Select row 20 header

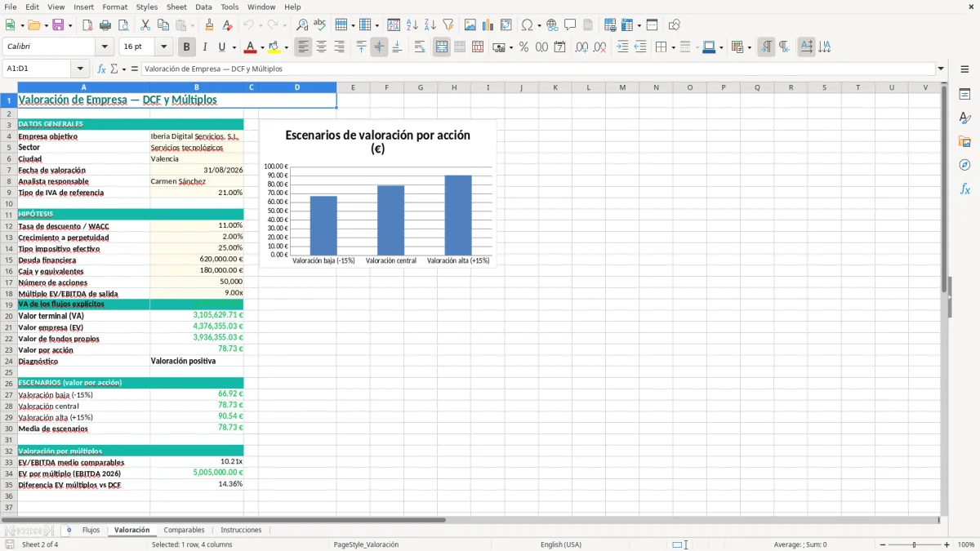pos(9,316)
